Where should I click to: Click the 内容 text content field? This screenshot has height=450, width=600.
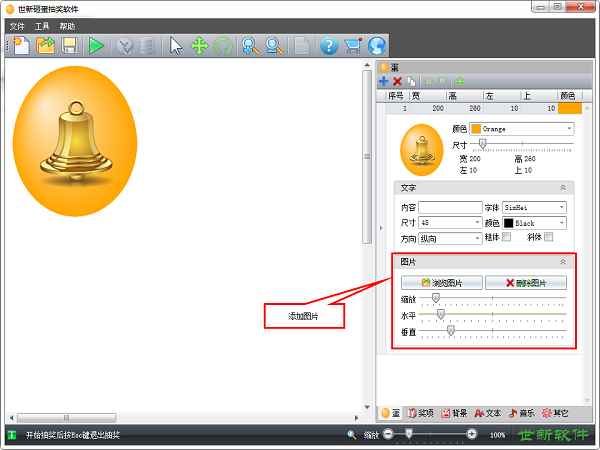coord(450,207)
